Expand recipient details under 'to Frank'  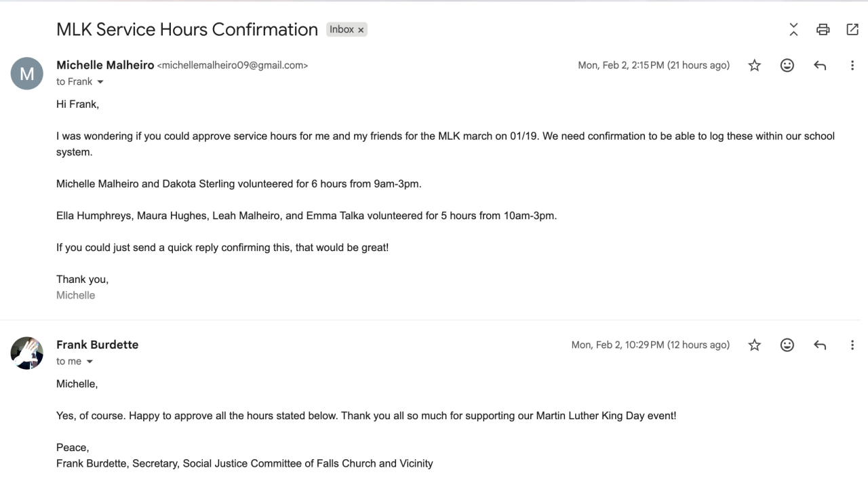click(x=100, y=82)
